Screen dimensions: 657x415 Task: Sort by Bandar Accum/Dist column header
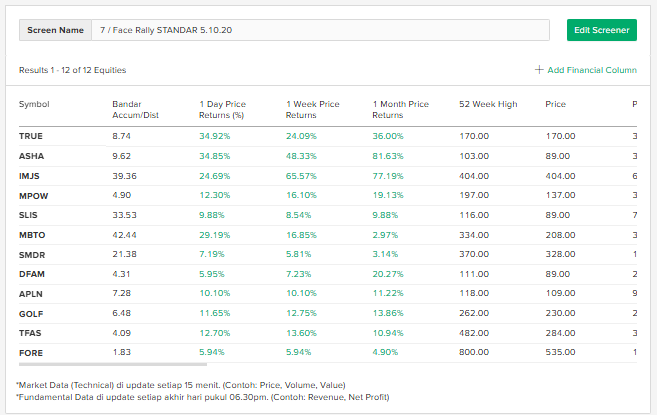tap(135, 110)
